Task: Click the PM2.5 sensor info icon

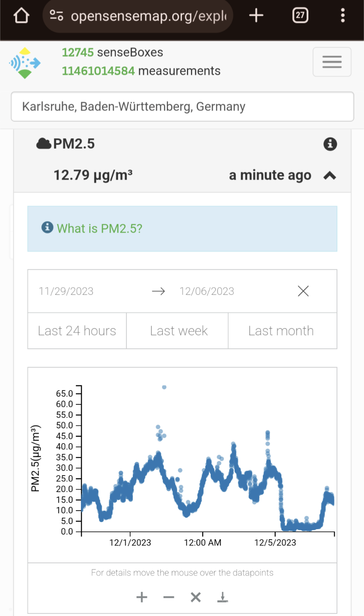Action: (x=330, y=144)
